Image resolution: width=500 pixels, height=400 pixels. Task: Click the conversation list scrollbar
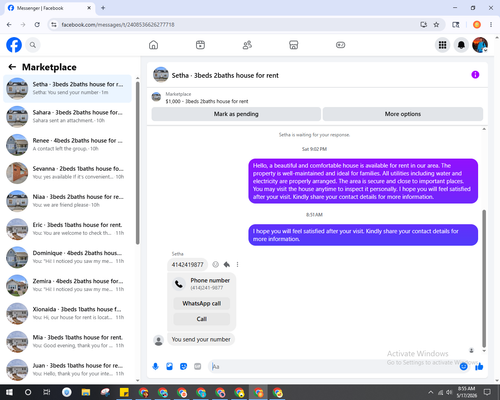tap(137, 163)
